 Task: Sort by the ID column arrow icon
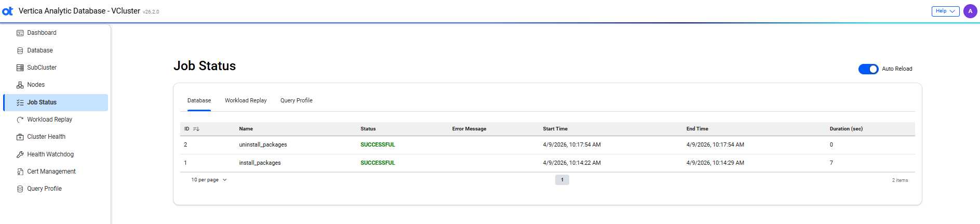196,129
